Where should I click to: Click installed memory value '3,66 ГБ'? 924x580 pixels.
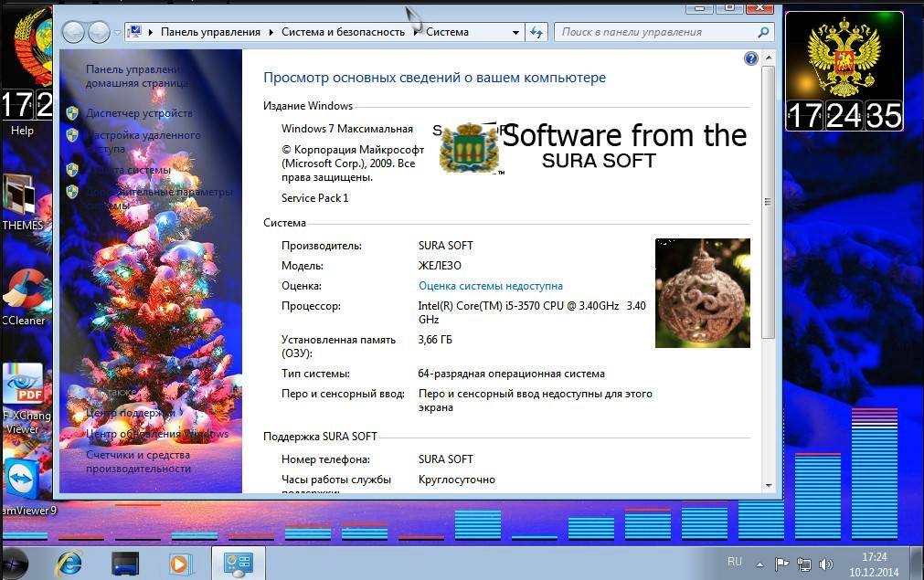pos(435,339)
